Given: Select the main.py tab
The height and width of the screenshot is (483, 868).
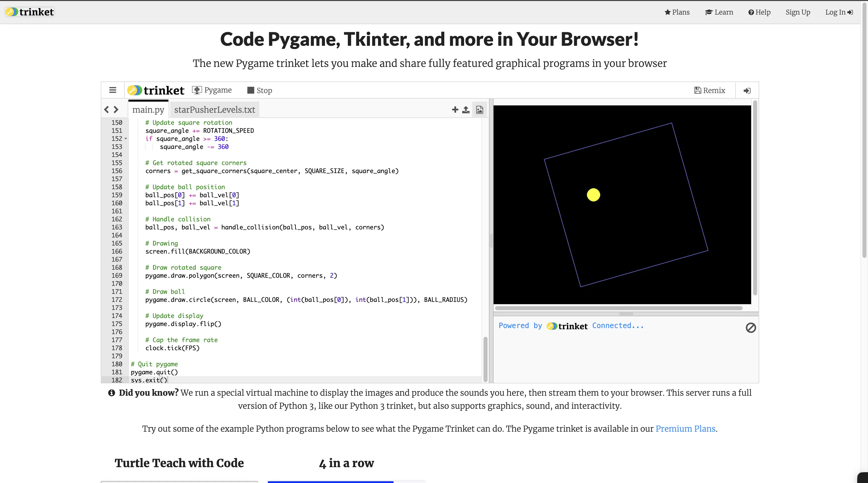Looking at the screenshot, I should click(x=148, y=109).
